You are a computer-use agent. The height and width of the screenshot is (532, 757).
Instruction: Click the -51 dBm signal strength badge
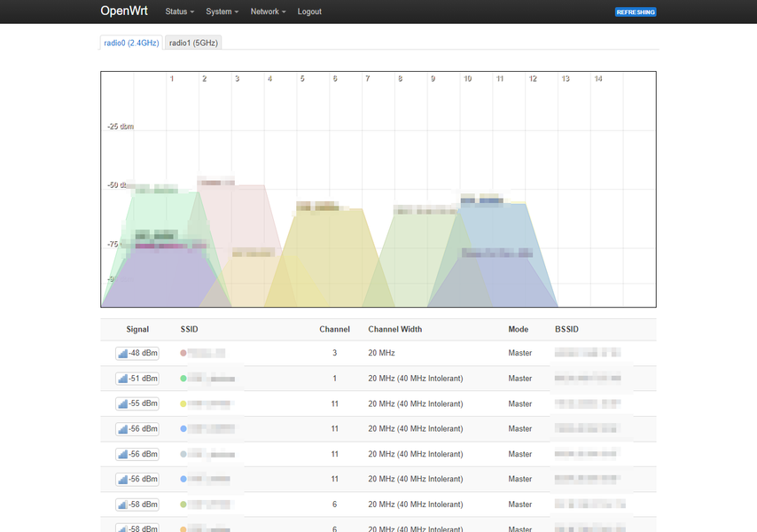[x=137, y=379]
